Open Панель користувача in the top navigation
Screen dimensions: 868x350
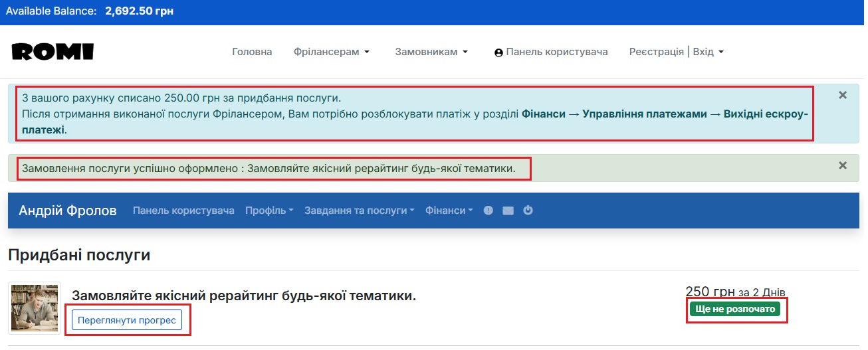click(551, 52)
